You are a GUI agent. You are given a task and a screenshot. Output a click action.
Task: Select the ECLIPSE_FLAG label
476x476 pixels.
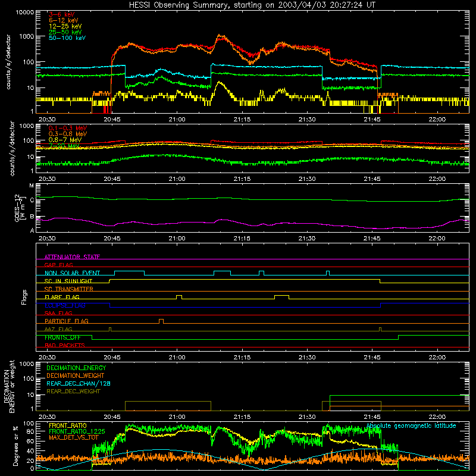65,305
